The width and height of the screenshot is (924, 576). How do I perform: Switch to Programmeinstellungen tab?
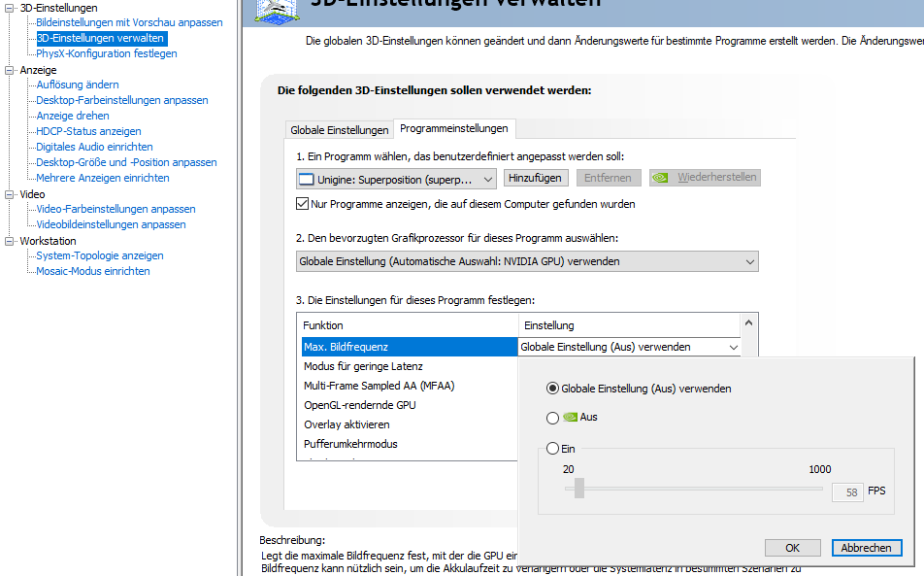click(x=454, y=128)
